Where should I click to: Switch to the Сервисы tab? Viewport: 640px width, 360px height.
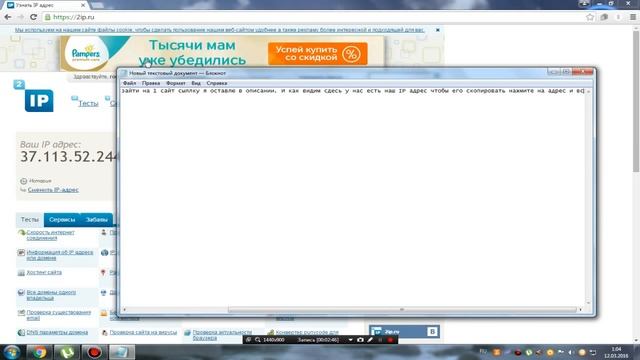point(62,220)
